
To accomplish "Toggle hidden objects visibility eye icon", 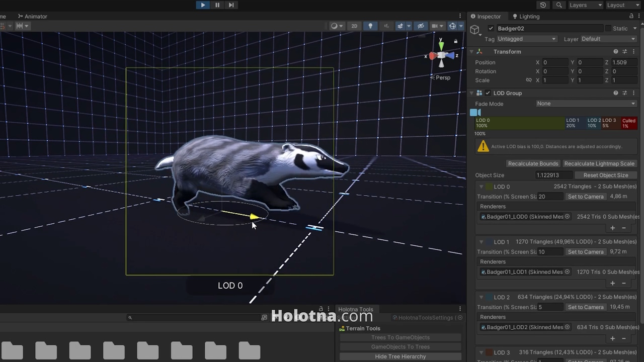I will [421, 26].
